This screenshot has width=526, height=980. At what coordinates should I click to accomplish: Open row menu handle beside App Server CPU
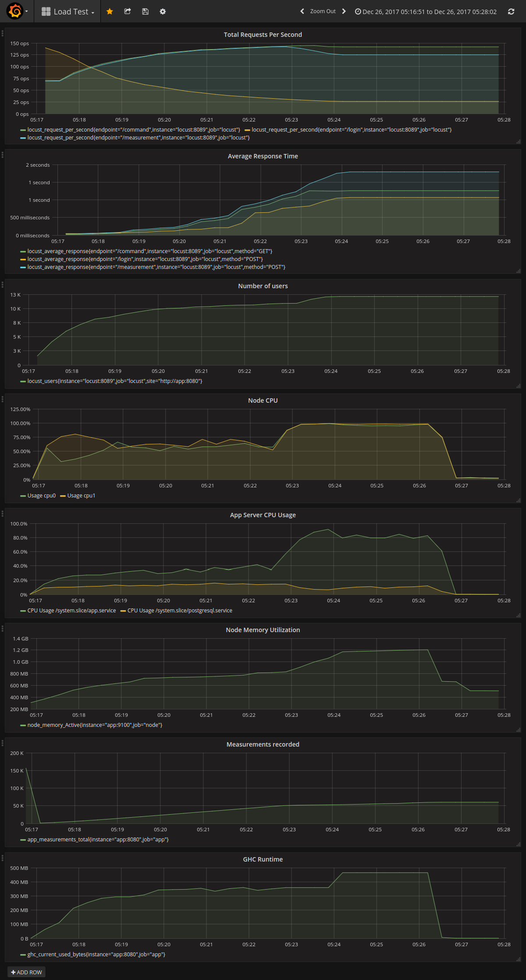coord(2,513)
